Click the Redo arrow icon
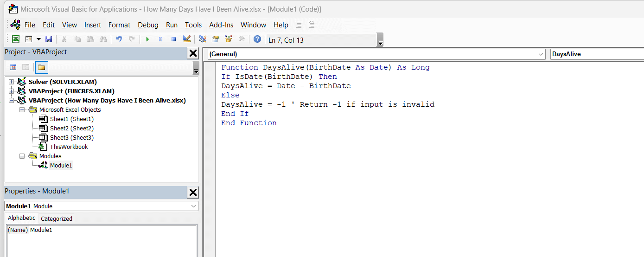Viewport: 644px width, 257px height. pos(132,39)
